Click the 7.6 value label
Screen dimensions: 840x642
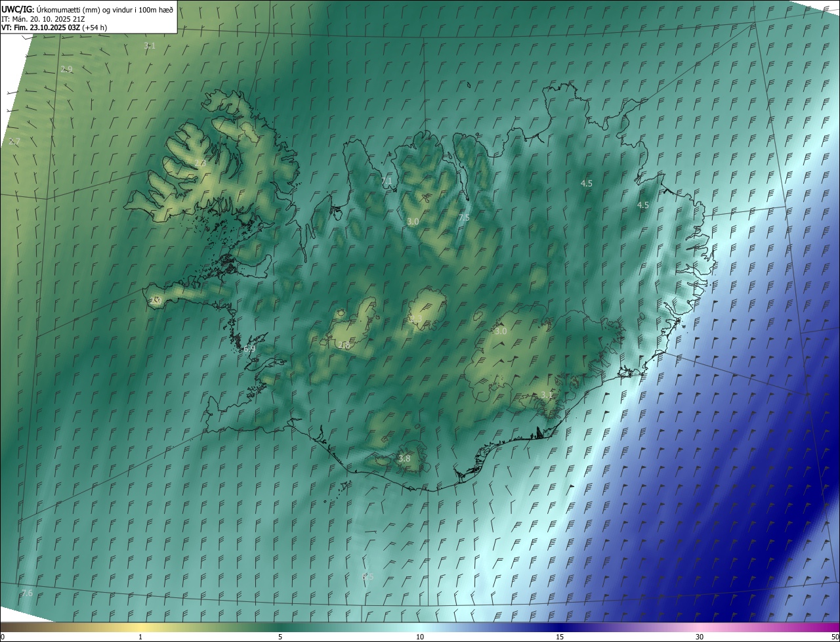[27, 593]
